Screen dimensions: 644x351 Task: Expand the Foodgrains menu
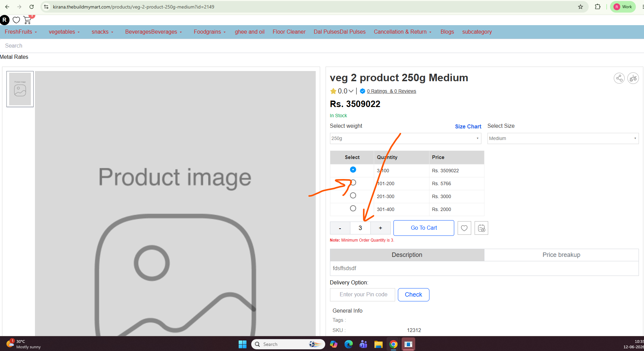coord(210,32)
